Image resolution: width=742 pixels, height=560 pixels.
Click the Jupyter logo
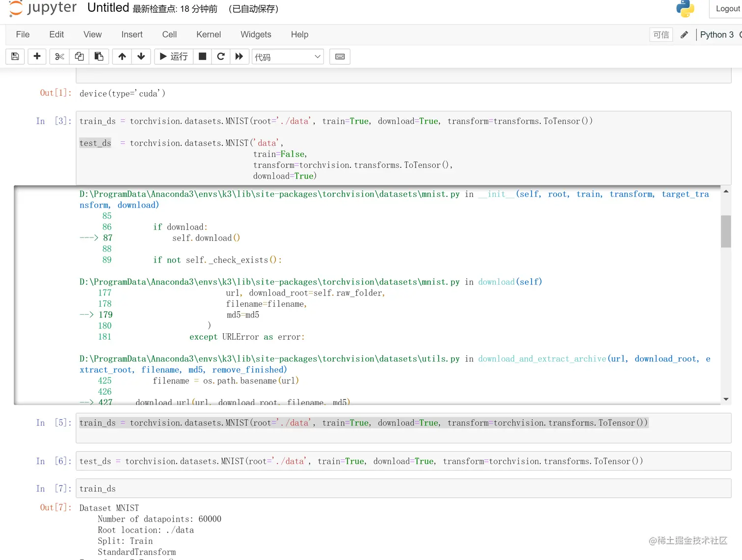tap(43, 8)
